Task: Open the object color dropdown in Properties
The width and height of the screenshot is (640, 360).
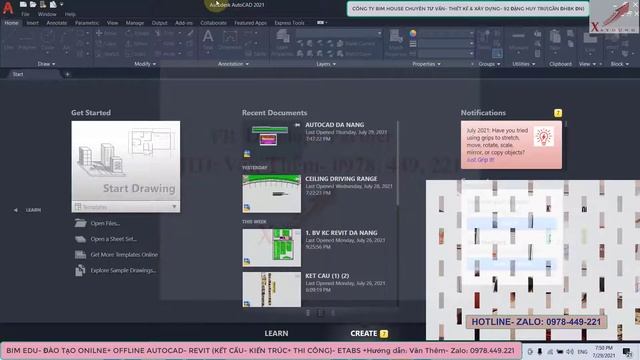Action: tap(447, 33)
